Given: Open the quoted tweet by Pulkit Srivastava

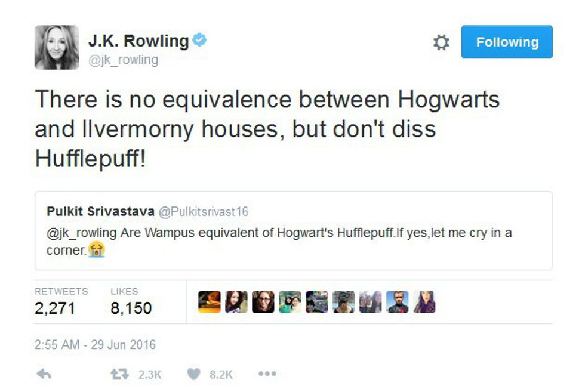Looking at the screenshot, I should tap(294, 230).
